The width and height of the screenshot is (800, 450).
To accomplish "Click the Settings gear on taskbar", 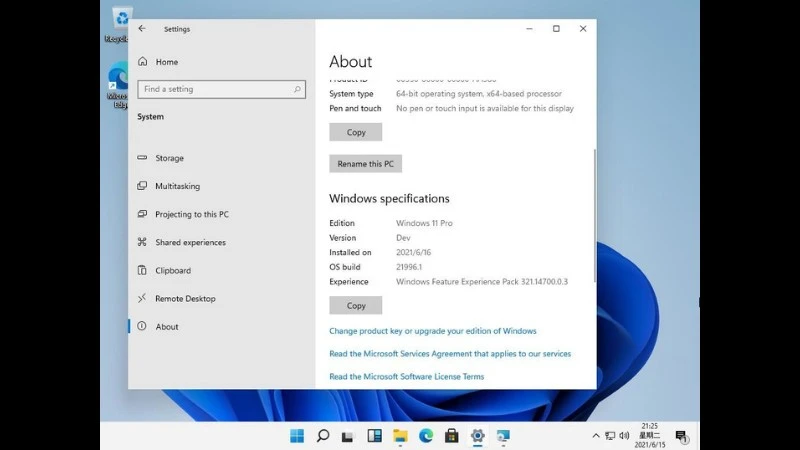I will point(478,436).
